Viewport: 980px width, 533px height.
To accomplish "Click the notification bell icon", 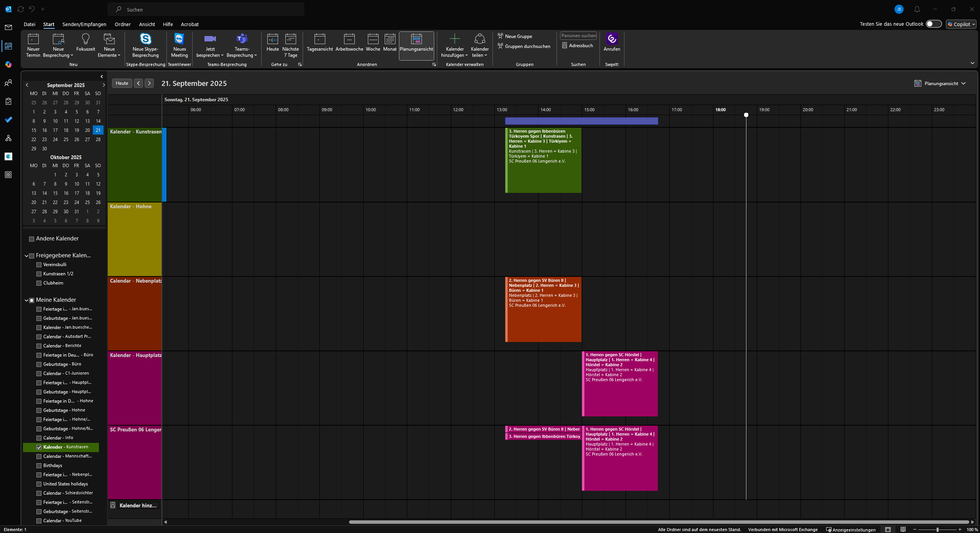I will [917, 9].
